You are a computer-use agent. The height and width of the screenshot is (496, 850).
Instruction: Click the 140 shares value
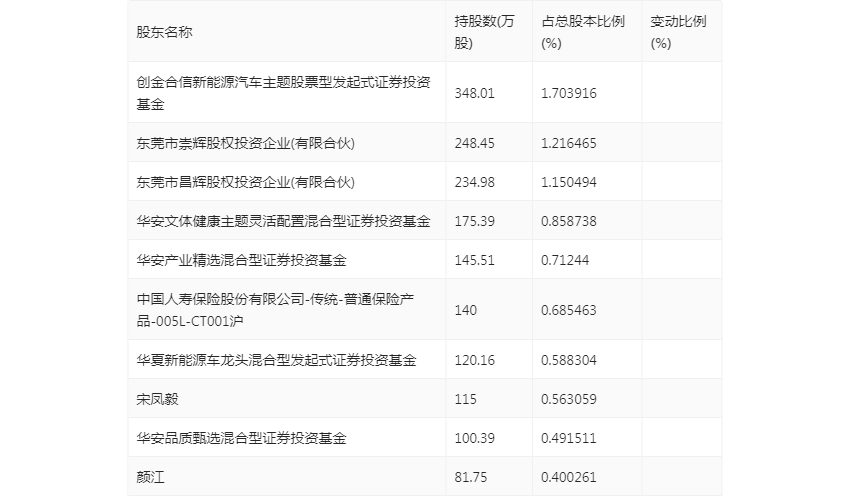[x=466, y=310]
